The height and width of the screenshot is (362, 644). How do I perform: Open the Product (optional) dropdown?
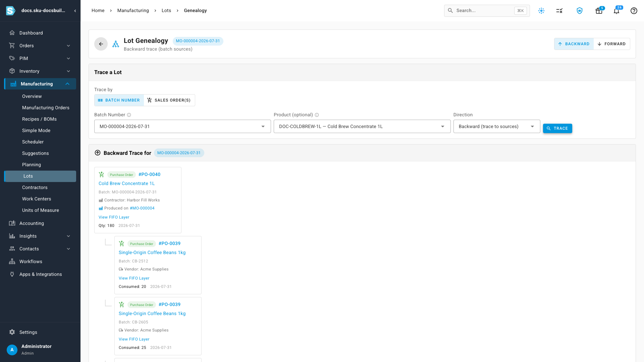click(362, 126)
